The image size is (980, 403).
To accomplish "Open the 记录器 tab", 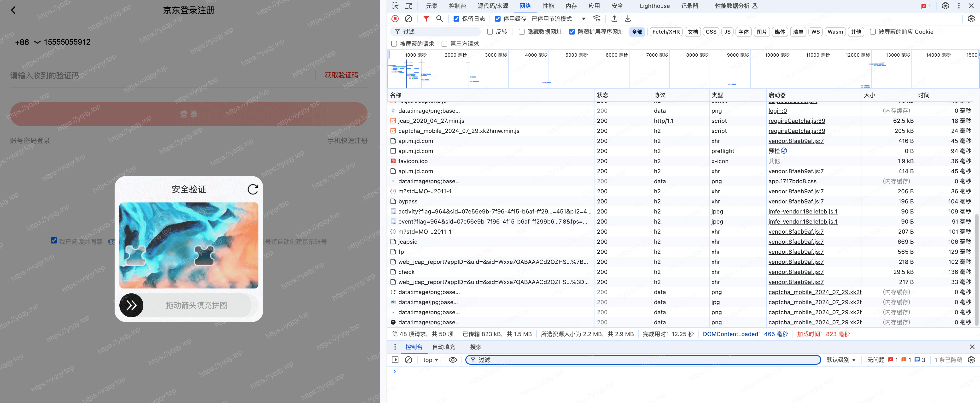I will [689, 6].
